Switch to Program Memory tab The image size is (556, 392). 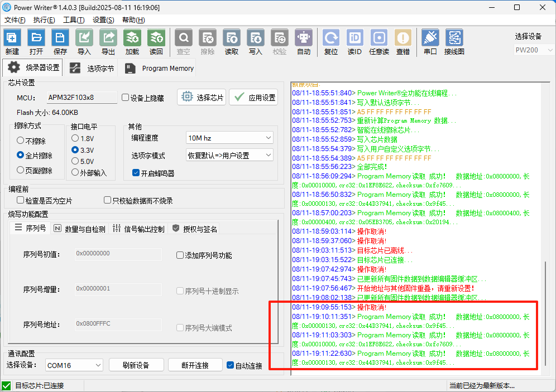[159, 69]
